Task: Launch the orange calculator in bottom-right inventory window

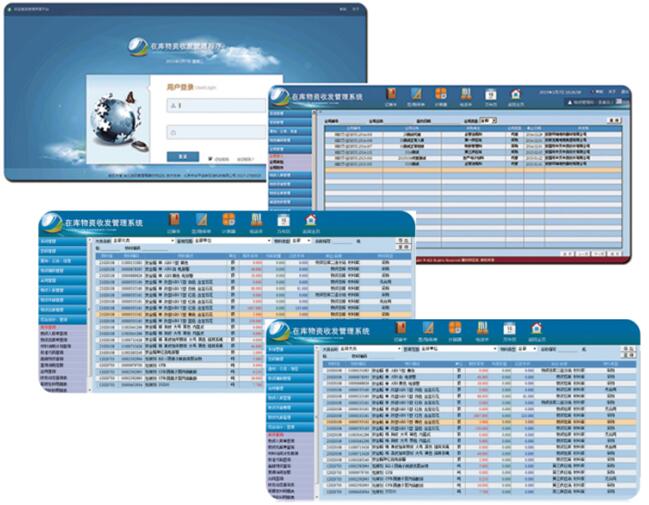Action: click(455, 329)
